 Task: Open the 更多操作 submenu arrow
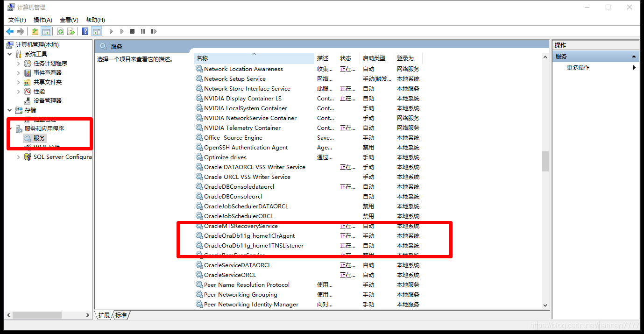pyautogui.click(x=634, y=68)
